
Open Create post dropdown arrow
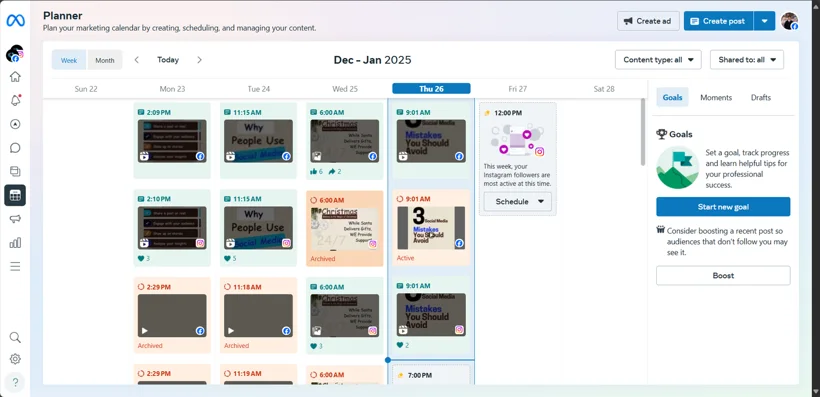pyautogui.click(x=765, y=21)
